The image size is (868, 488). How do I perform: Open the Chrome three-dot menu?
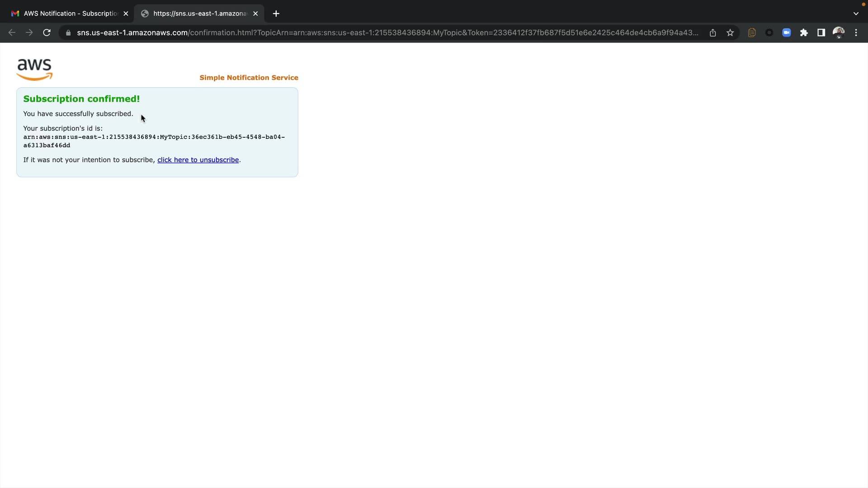pyautogui.click(x=856, y=33)
